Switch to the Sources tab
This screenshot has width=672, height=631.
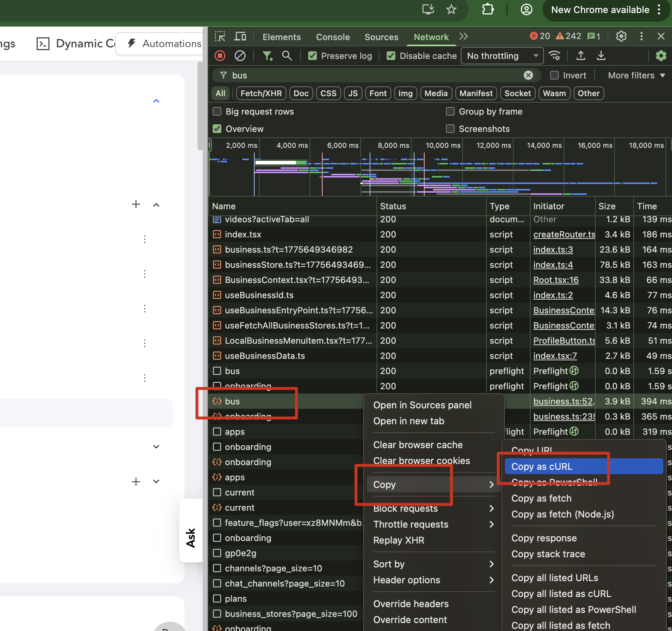(x=381, y=37)
